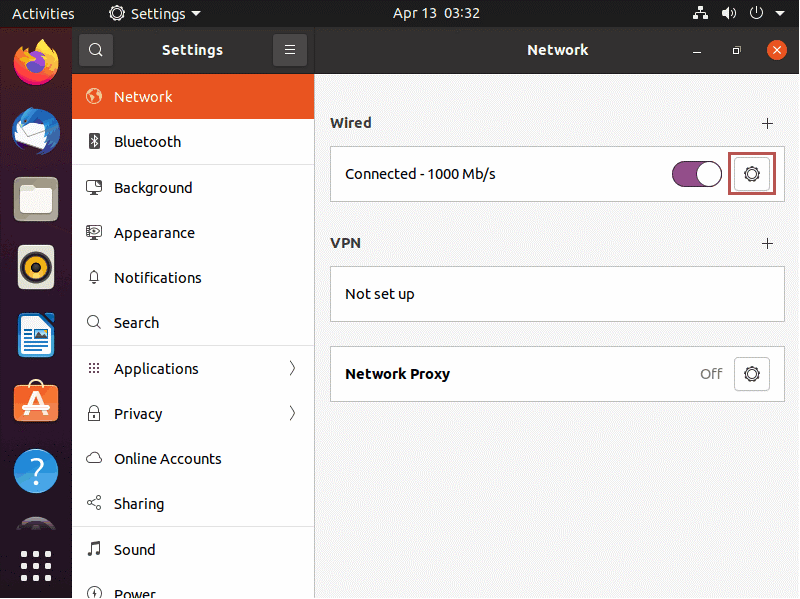Screen dimensions: 800x599
Task: Open the system power menu arrow
Action: (780, 13)
